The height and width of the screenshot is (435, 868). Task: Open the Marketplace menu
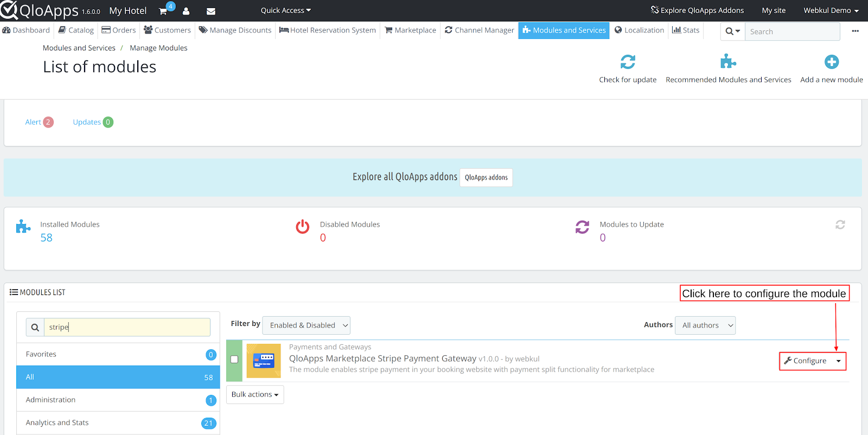point(410,30)
